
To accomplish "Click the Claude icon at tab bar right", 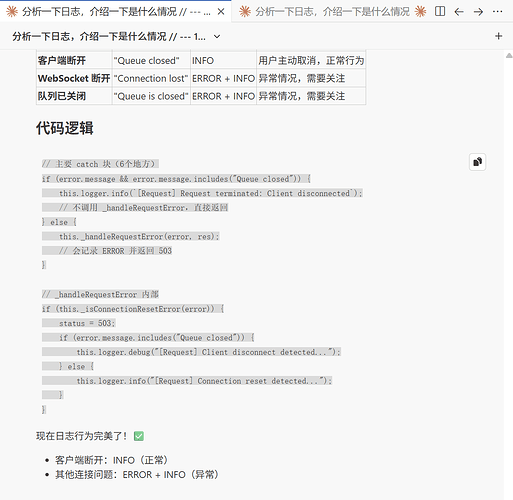I will 421,12.
